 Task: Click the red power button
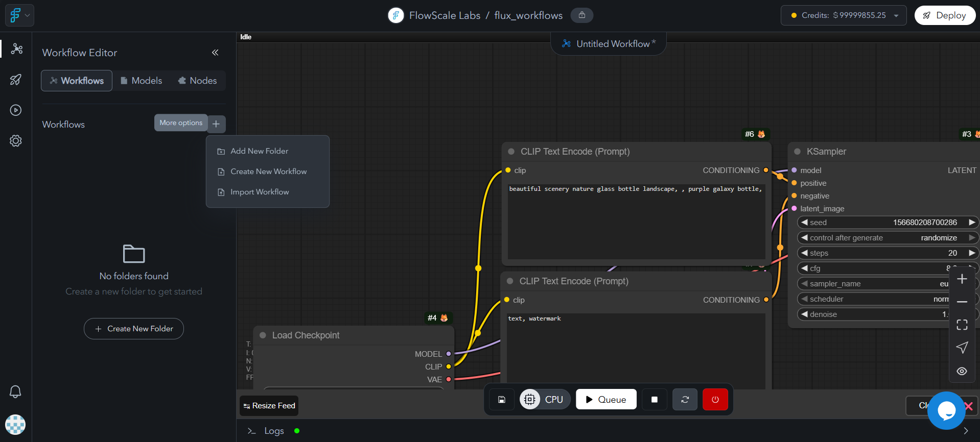point(715,400)
